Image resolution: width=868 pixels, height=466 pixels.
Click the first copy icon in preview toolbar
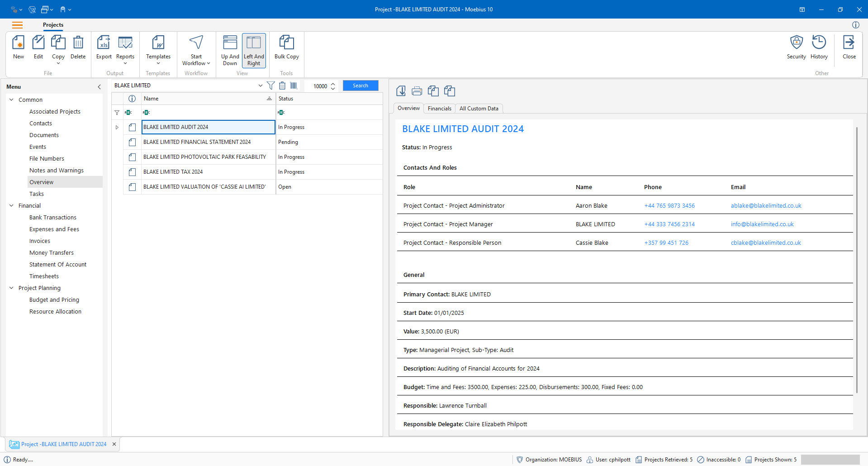[433, 91]
